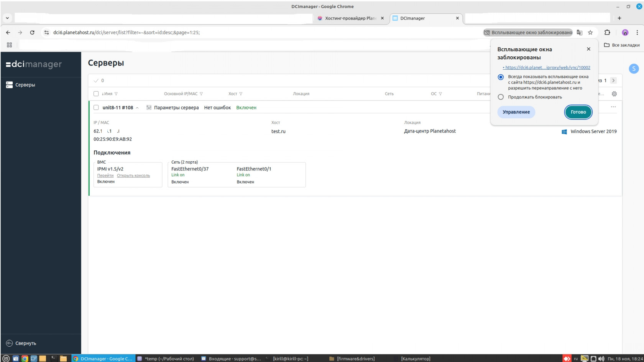Click the Готово button
Viewport: 644px width, 362px height.
click(x=578, y=112)
